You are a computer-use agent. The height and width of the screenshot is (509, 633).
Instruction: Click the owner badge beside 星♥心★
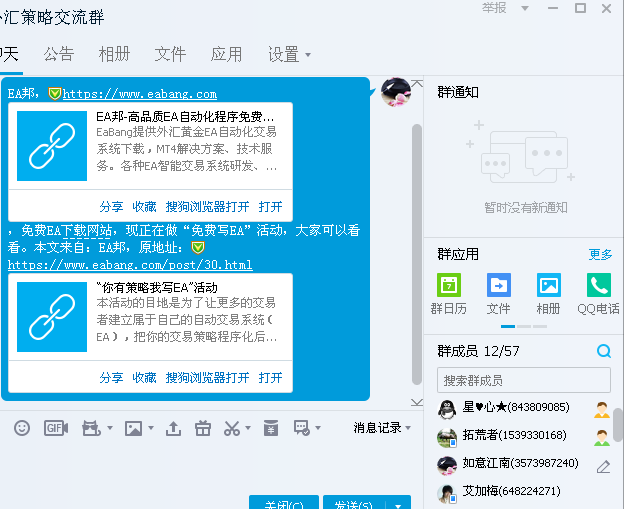(602, 410)
